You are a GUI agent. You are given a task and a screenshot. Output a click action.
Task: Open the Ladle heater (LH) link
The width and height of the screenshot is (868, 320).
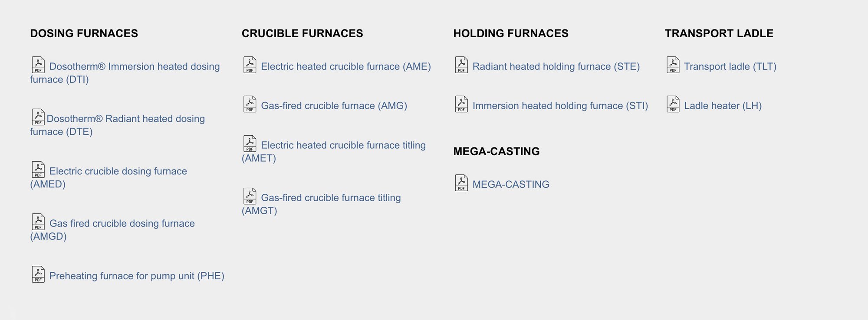(x=723, y=106)
